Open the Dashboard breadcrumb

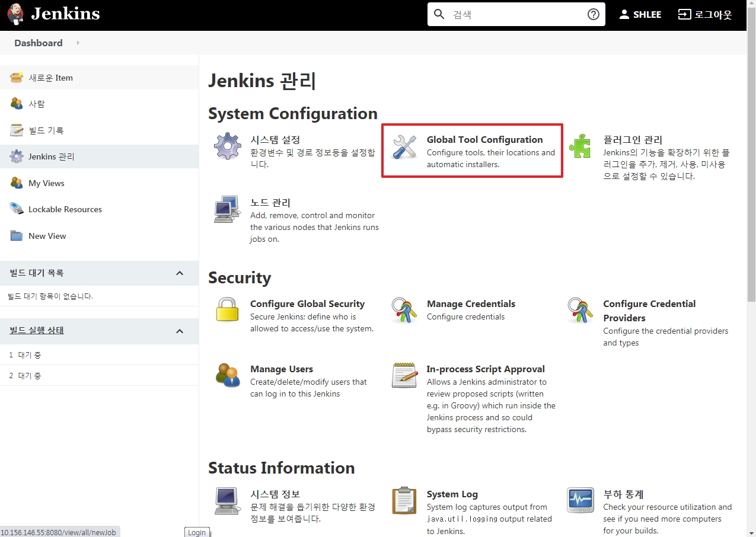coord(39,43)
